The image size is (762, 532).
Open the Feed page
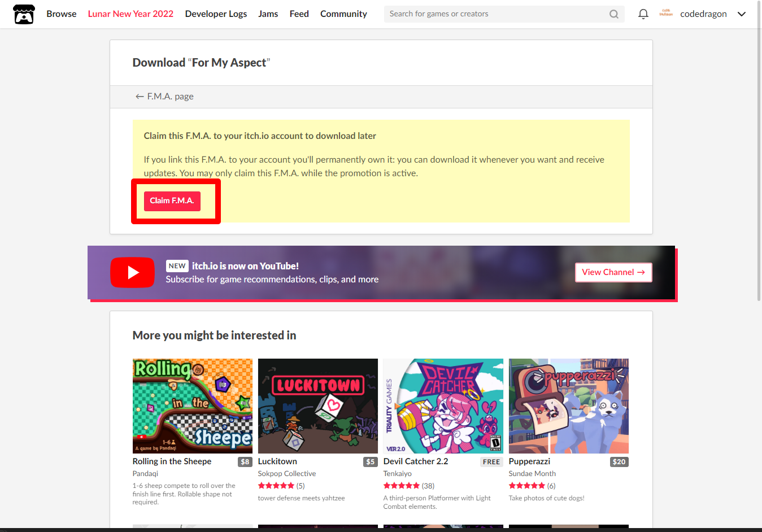299,14
